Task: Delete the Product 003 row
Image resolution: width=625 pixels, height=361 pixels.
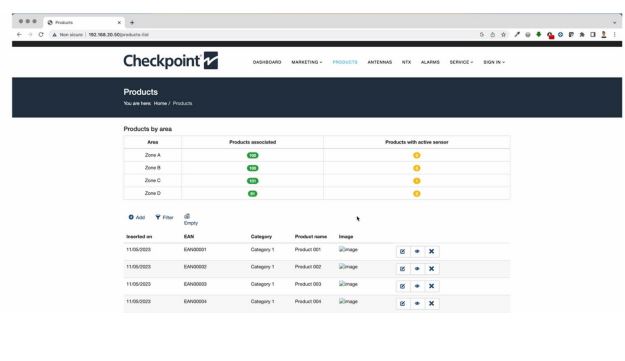Action: click(x=431, y=286)
